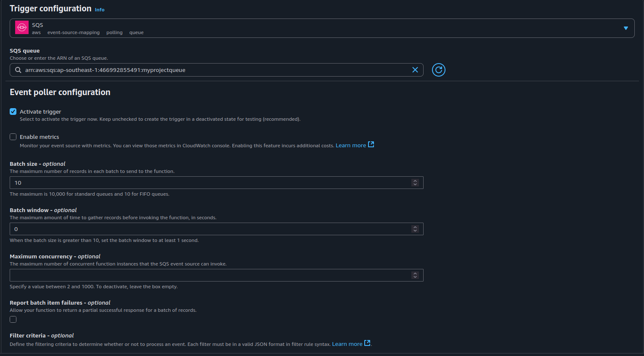Screen dimensions: 644x356
Task: Click the Batch window stepper arrows
Action: coord(415,229)
